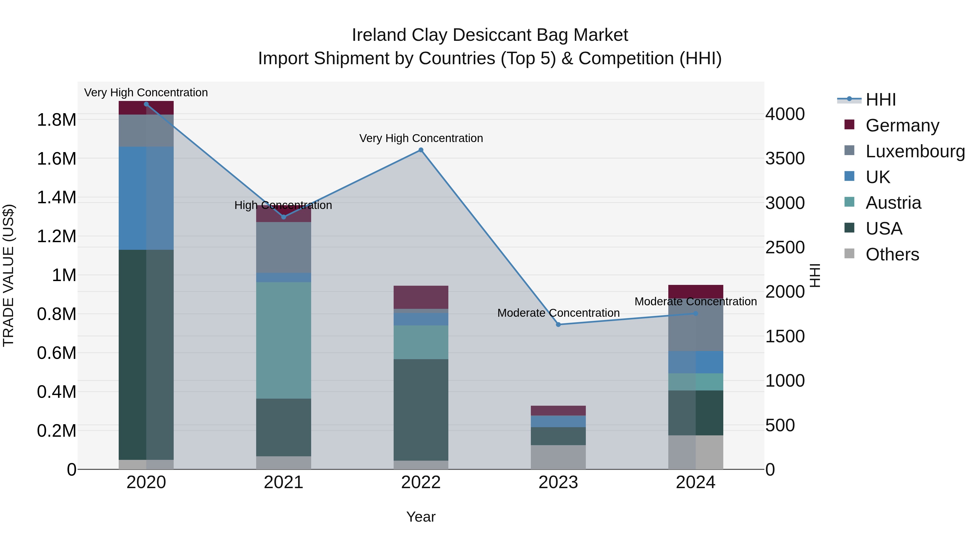The height and width of the screenshot is (551, 980).
Task: Click the 2023 x-axis label
Action: pos(559,482)
